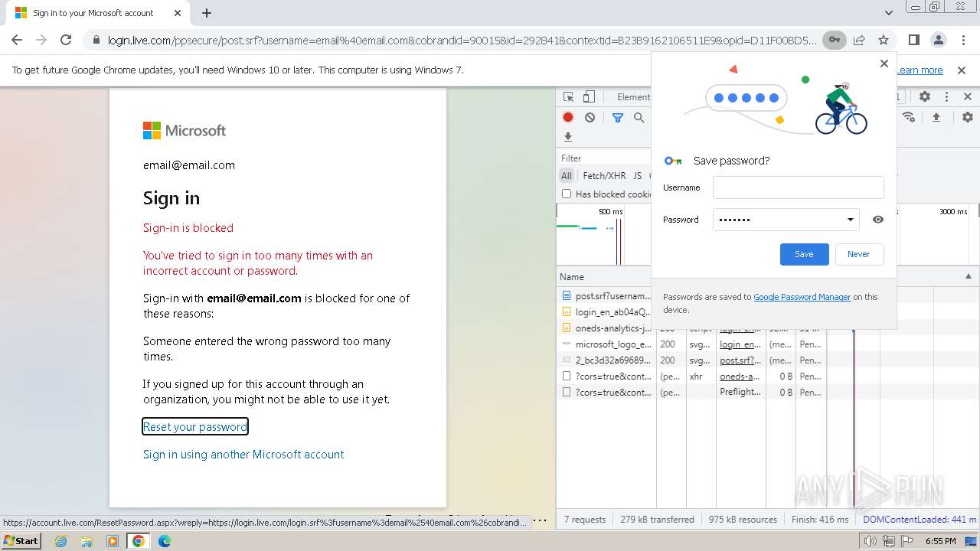Click login_en... initiator link for microsoft_logo row
This screenshot has width=980, height=551.
(x=740, y=344)
